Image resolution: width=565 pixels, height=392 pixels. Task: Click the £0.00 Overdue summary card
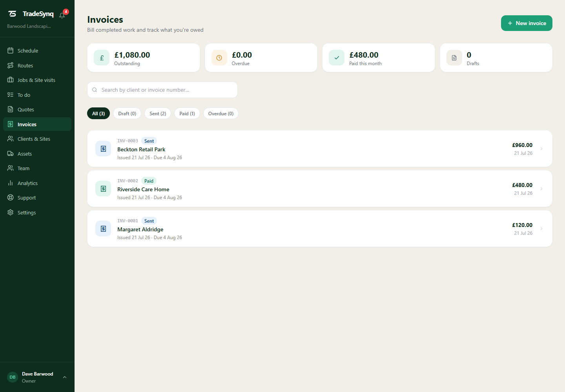click(261, 58)
